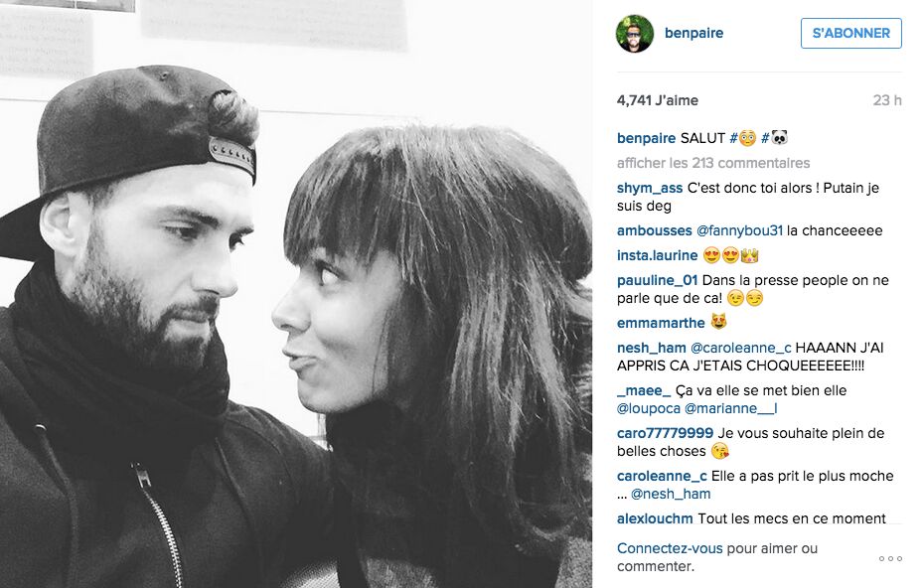Open caro77779999 commenter profile
The image size is (923, 588).
(x=665, y=433)
